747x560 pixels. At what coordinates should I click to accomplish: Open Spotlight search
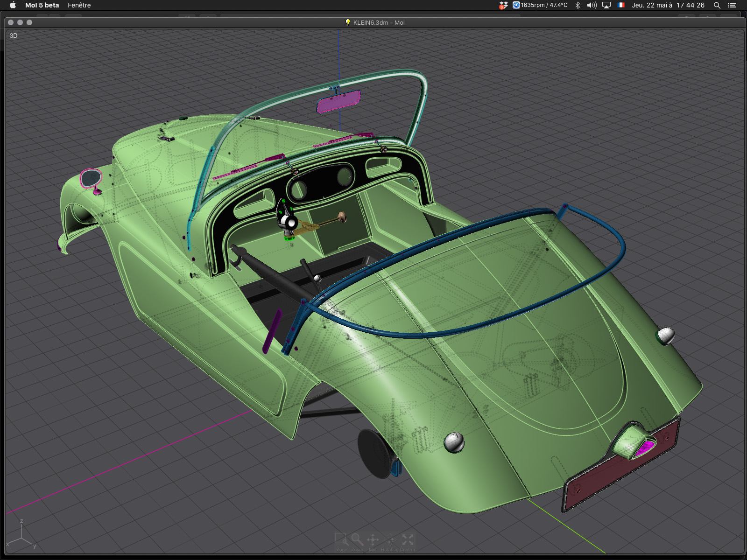(x=717, y=5)
